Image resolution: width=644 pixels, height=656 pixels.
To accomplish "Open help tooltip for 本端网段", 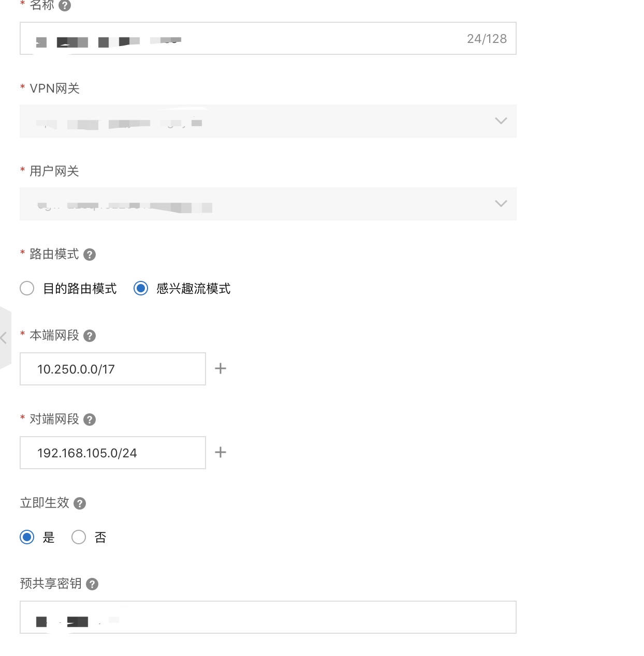I will pos(90,336).
